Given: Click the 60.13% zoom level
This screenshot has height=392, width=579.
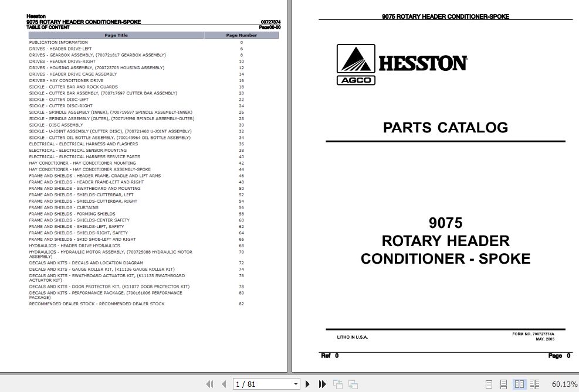Looking at the screenshot, I should [x=564, y=384].
